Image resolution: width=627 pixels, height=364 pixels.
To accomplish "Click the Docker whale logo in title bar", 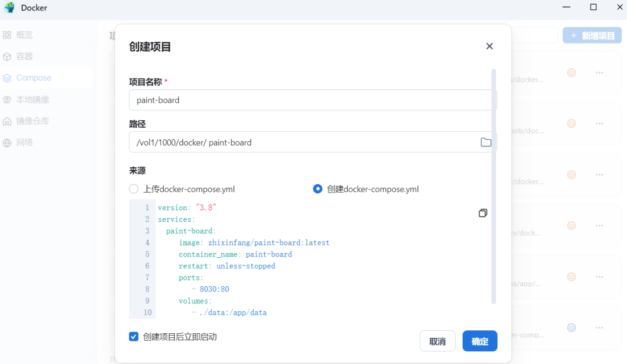I will click(9, 8).
